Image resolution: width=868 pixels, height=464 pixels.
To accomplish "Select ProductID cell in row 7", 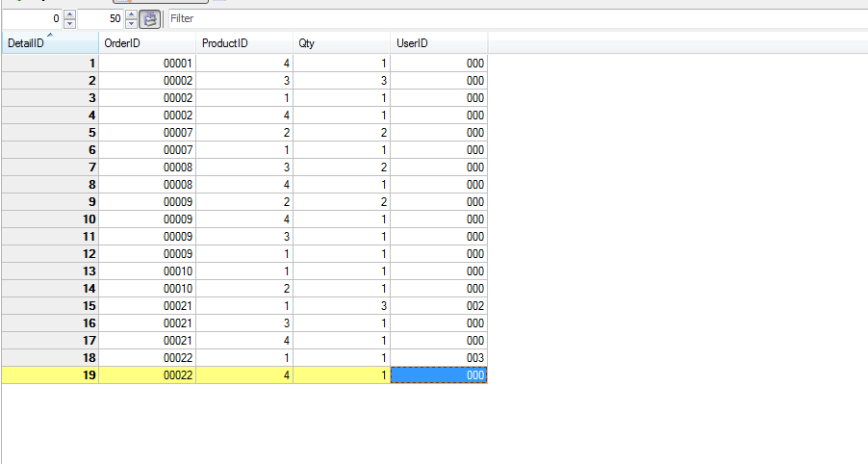I will (x=244, y=168).
